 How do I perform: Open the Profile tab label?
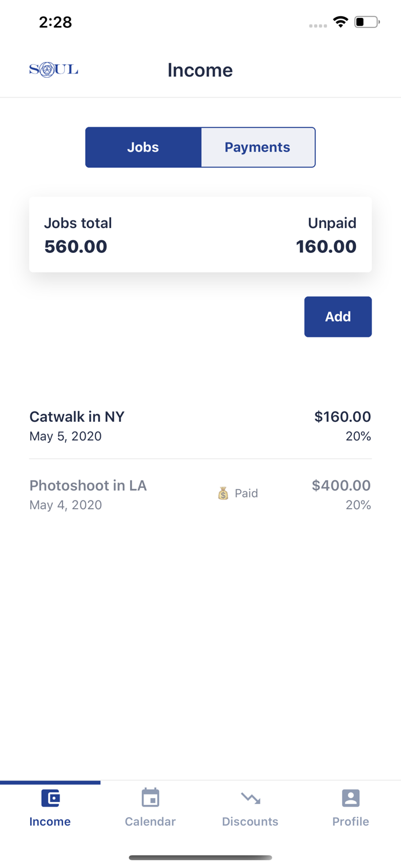click(351, 822)
